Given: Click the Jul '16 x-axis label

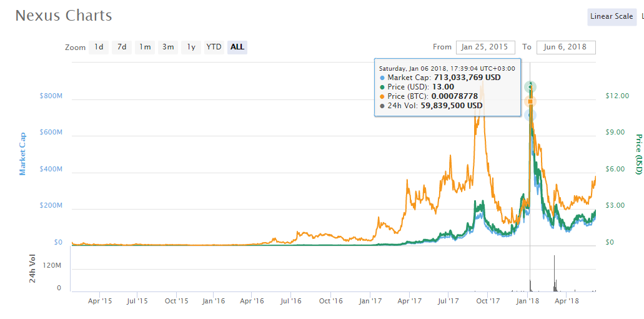Looking at the screenshot, I should coord(290,301).
